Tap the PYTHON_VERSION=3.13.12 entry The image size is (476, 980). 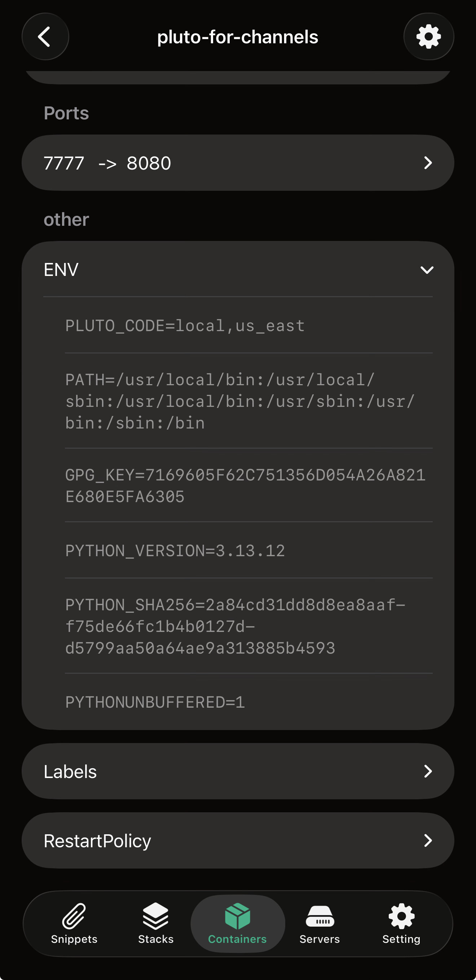(x=175, y=550)
